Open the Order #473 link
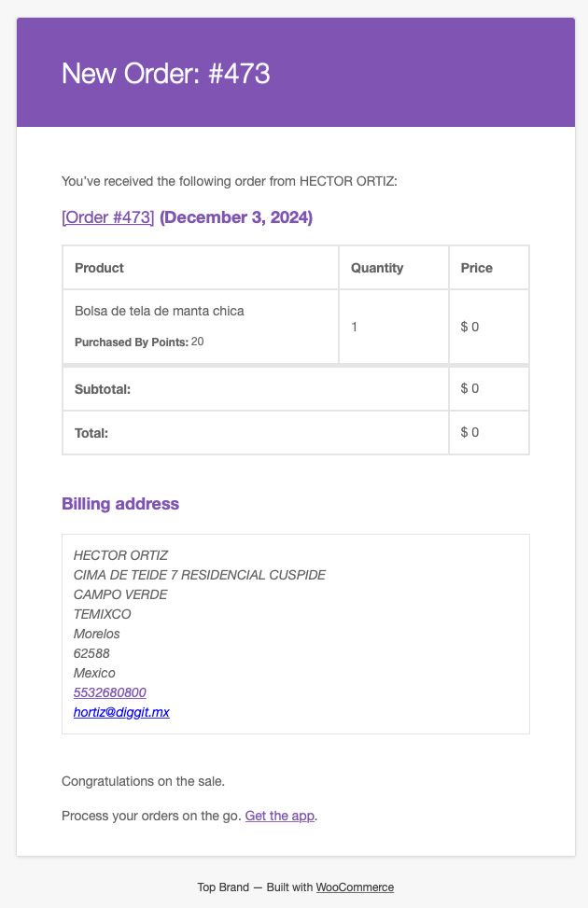Viewport: 588px width, 908px height. pyautogui.click(x=107, y=217)
